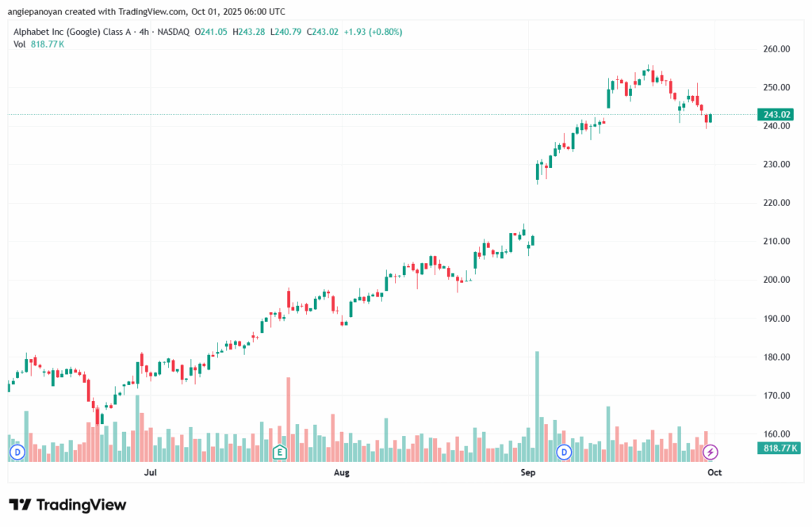The image size is (812, 527).
Task: Select the Aug label on the time axis
Action: pos(342,473)
